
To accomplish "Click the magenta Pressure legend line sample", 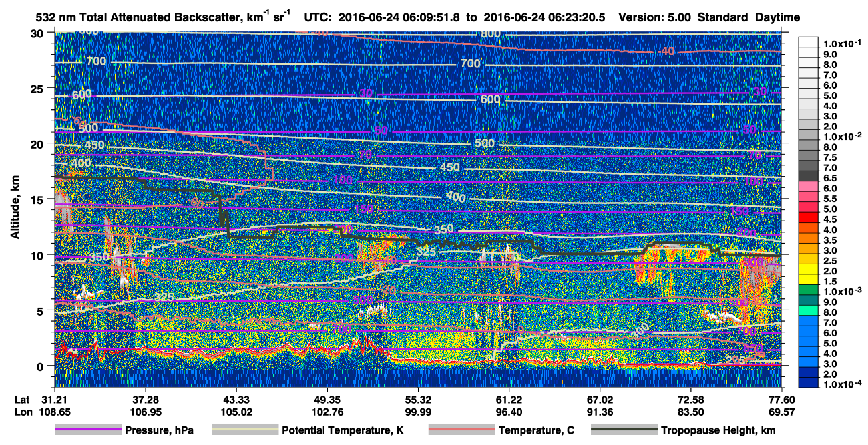I will point(87,430).
